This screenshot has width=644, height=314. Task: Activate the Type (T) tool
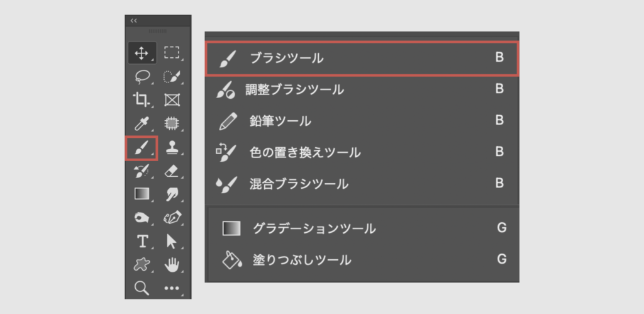pyautogui.click(x=142, y=241)
